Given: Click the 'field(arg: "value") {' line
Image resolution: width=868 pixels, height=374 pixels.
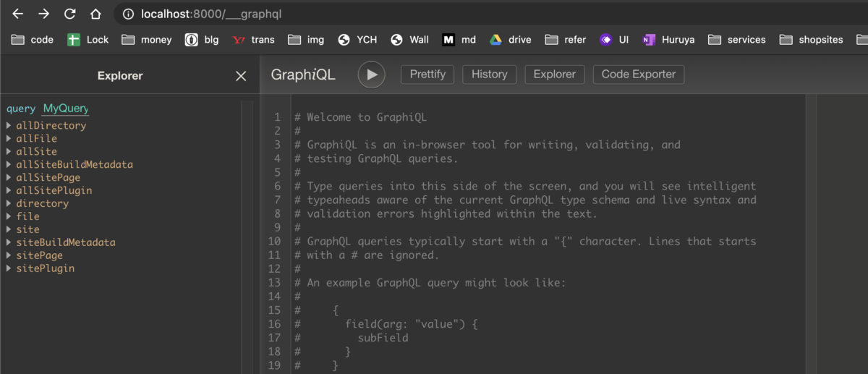Looking at the screenshot, I should (x=412, y=324).
